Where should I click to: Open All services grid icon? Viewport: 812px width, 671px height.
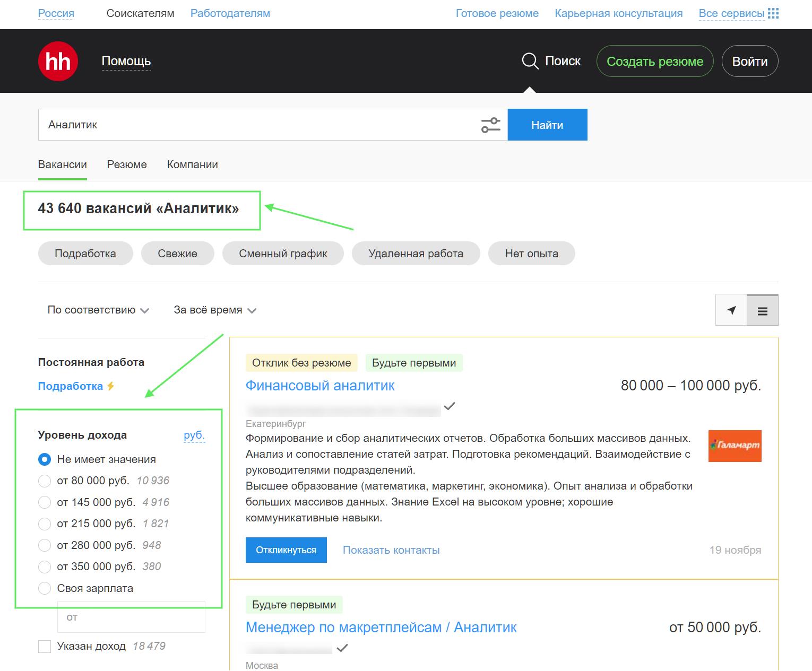tap(773, 13)
